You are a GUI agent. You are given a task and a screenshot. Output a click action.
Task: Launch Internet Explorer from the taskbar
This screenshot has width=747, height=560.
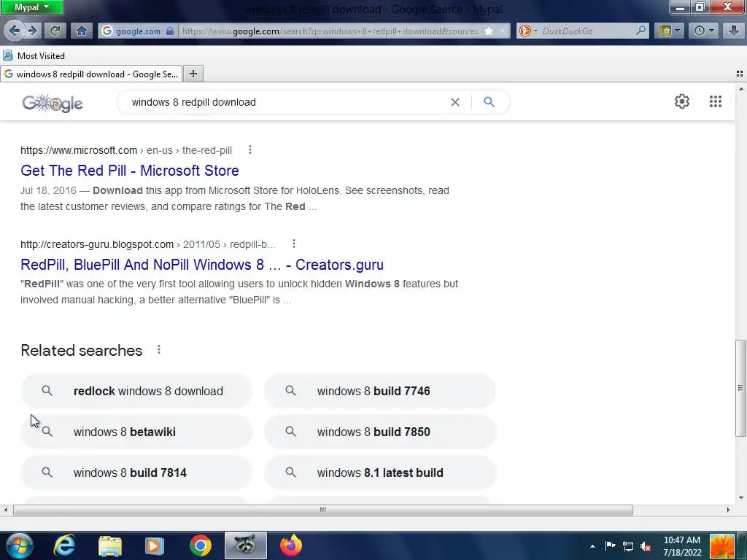click(x=64, y=545)
